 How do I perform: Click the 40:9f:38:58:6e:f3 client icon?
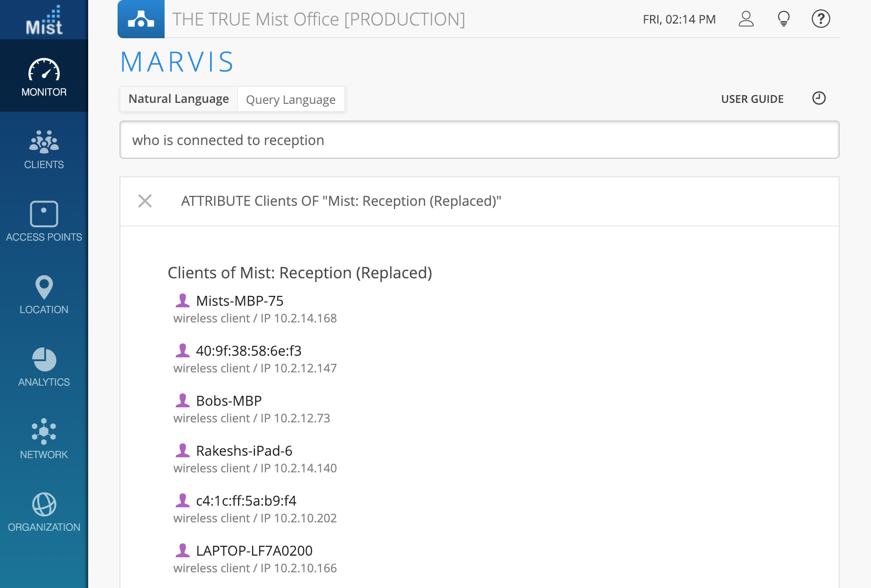click(183, 350)
